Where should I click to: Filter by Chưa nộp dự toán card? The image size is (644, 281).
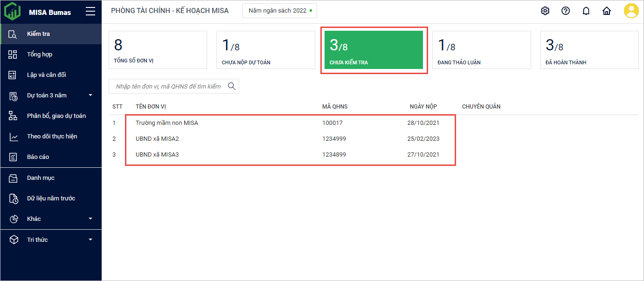[265, 50]
